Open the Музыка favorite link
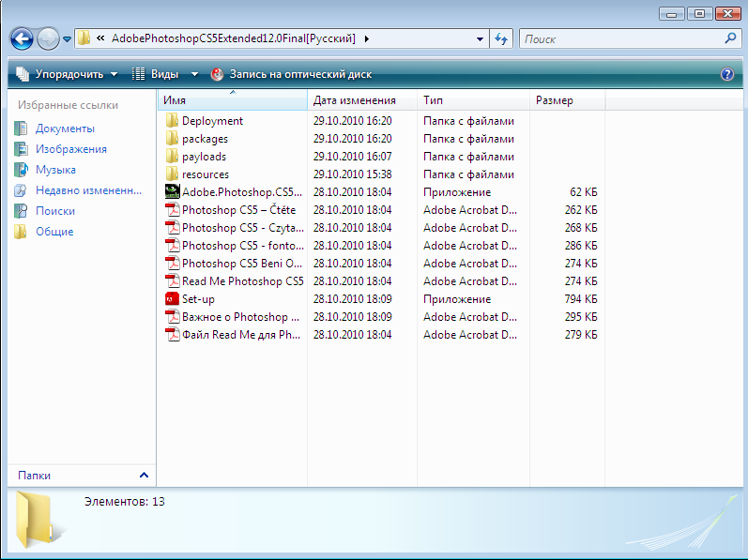 pos(55,170)
